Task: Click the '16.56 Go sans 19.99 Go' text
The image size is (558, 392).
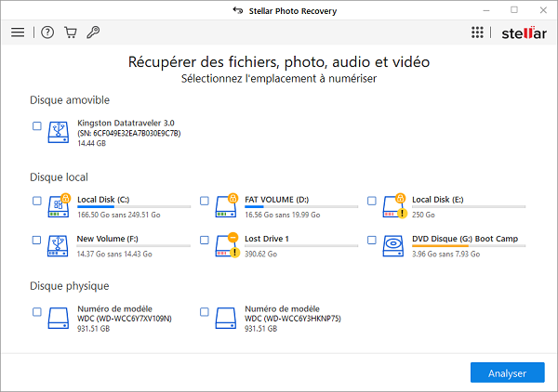Action: point(282,215)
